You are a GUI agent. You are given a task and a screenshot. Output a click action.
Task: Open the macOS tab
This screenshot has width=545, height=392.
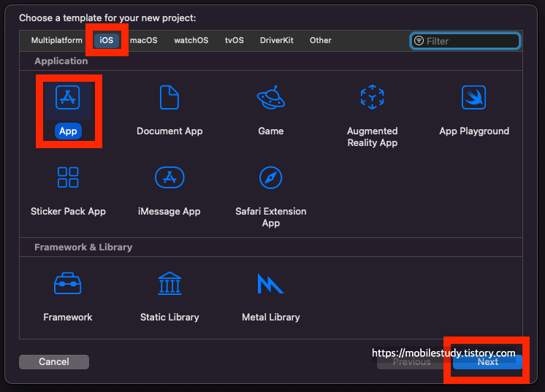click(x=143, y=40)
